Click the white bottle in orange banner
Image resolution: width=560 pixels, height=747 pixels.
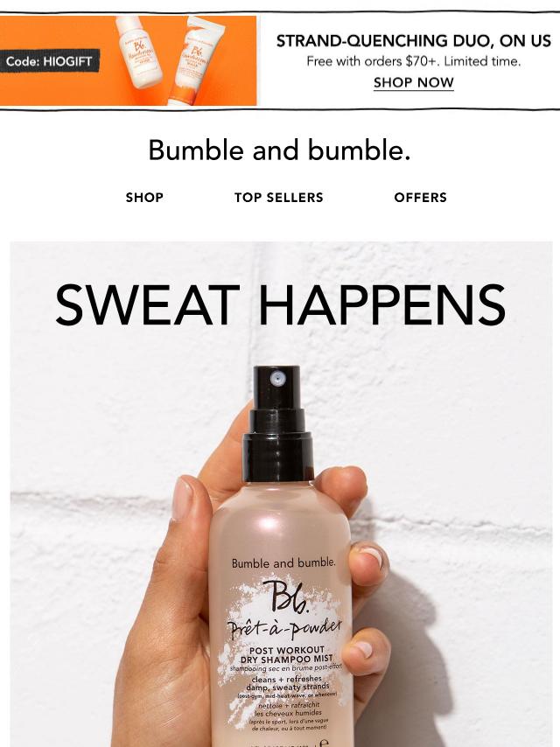coord(139,52)
